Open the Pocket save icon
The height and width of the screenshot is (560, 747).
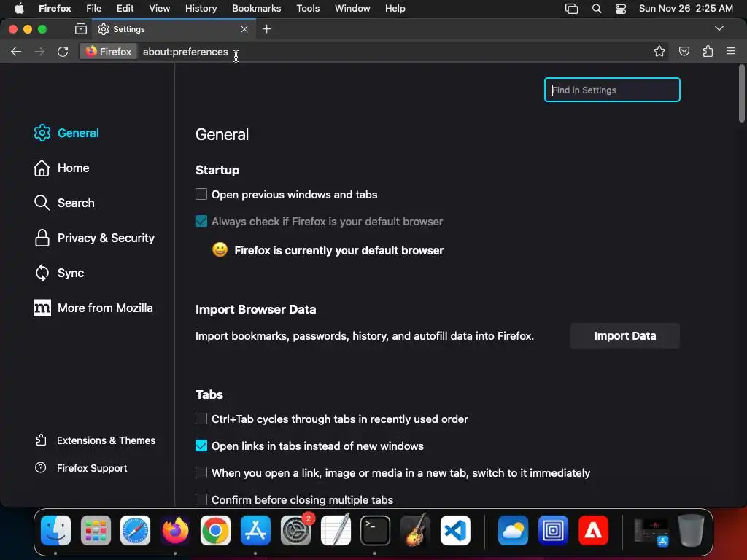coord(684,52)
